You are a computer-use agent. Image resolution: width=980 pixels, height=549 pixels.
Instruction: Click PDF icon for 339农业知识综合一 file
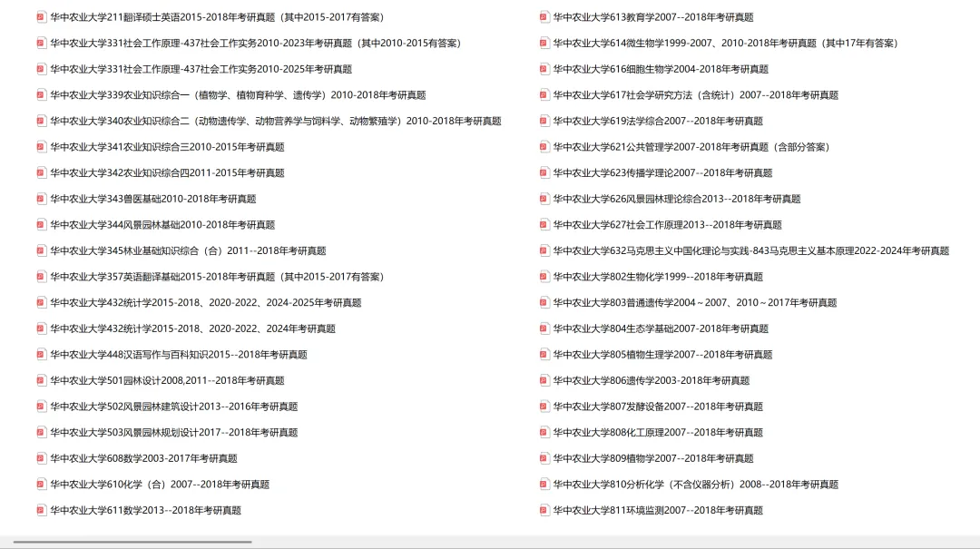point(41,95)
